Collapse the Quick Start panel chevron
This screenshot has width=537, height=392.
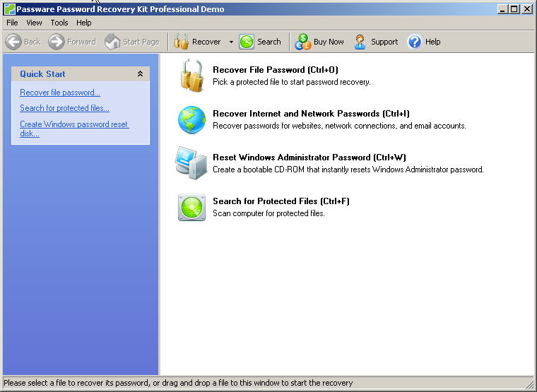(140, 73)
